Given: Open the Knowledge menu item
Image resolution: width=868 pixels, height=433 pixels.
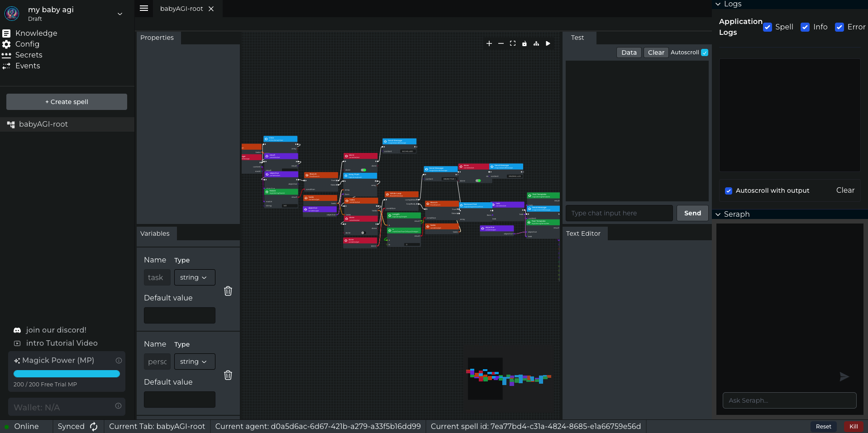Looking at the screenshot, I should click(36, 33).
